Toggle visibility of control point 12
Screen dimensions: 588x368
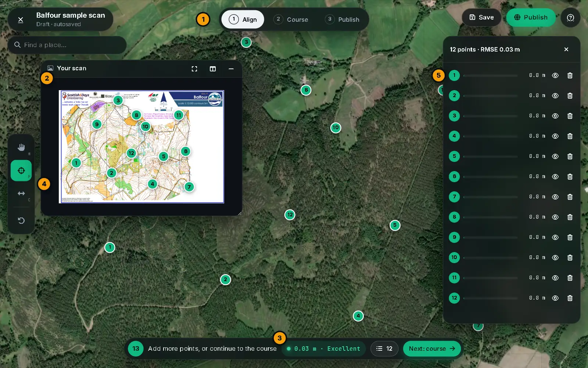click(555, 298)
